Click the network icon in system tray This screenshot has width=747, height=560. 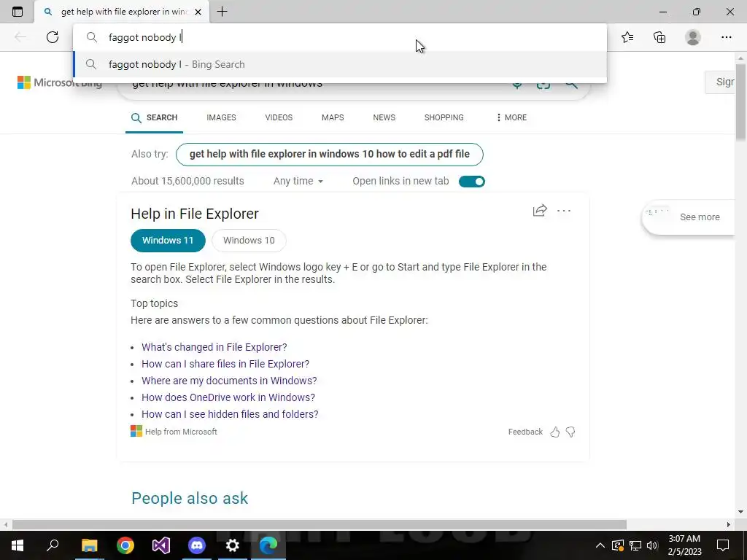[635, 545]
